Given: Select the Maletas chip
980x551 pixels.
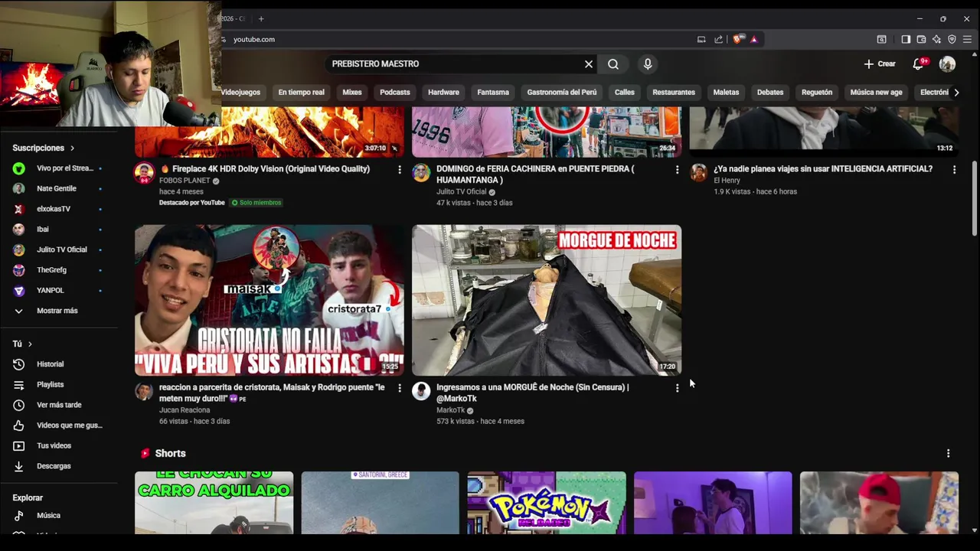Looking at the screenshot, I should point(726,93).
